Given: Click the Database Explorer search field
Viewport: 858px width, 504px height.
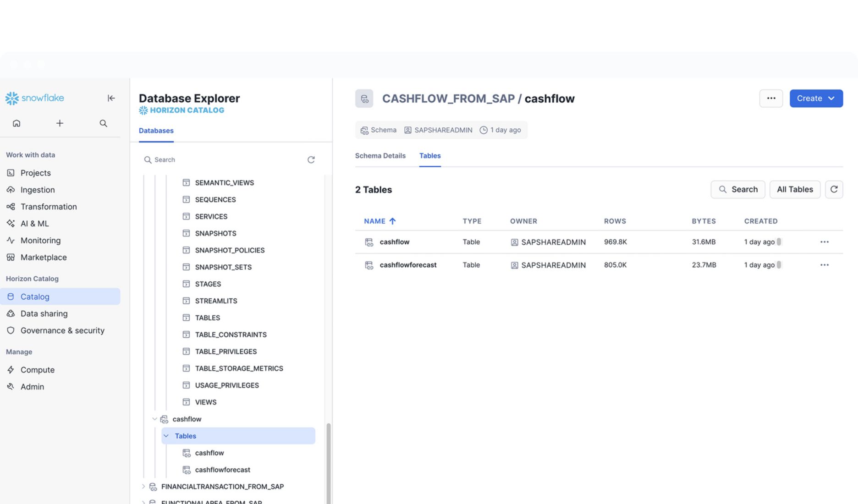Looking at the screenshot, I should (x=225, y=159).
